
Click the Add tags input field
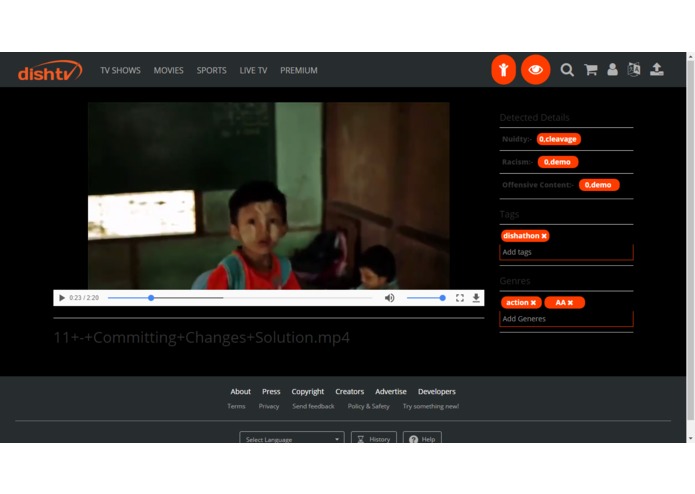click(566, 252)
